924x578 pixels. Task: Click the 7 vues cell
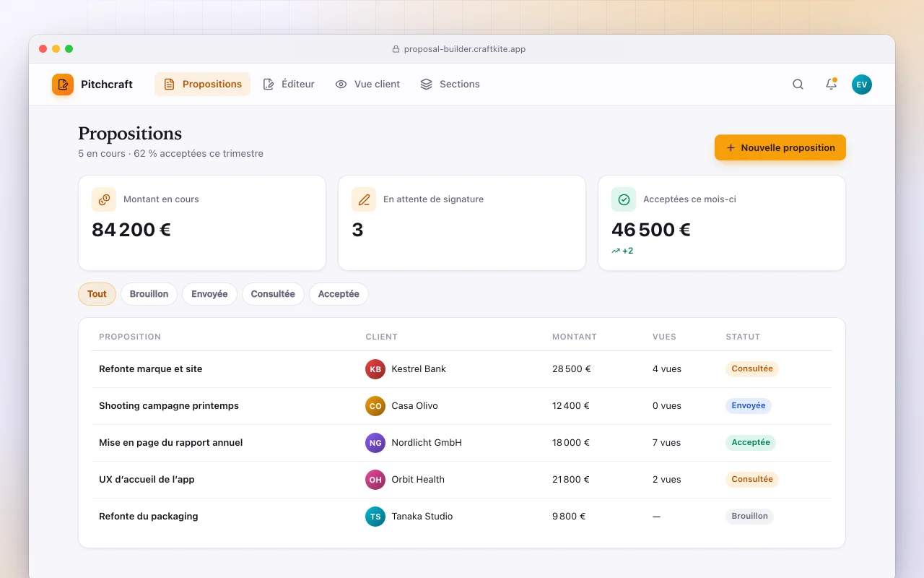click(667, 443)
